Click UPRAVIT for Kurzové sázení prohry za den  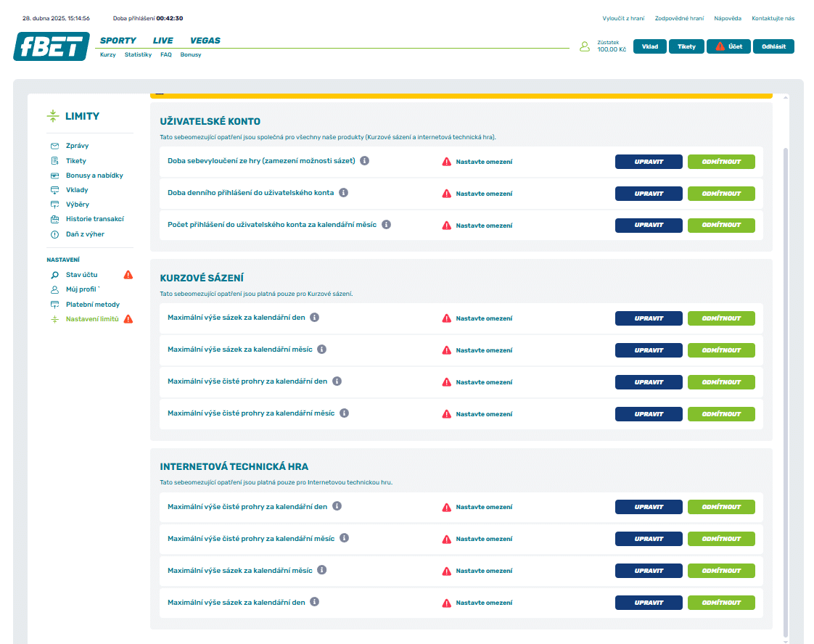click(649, 382)
